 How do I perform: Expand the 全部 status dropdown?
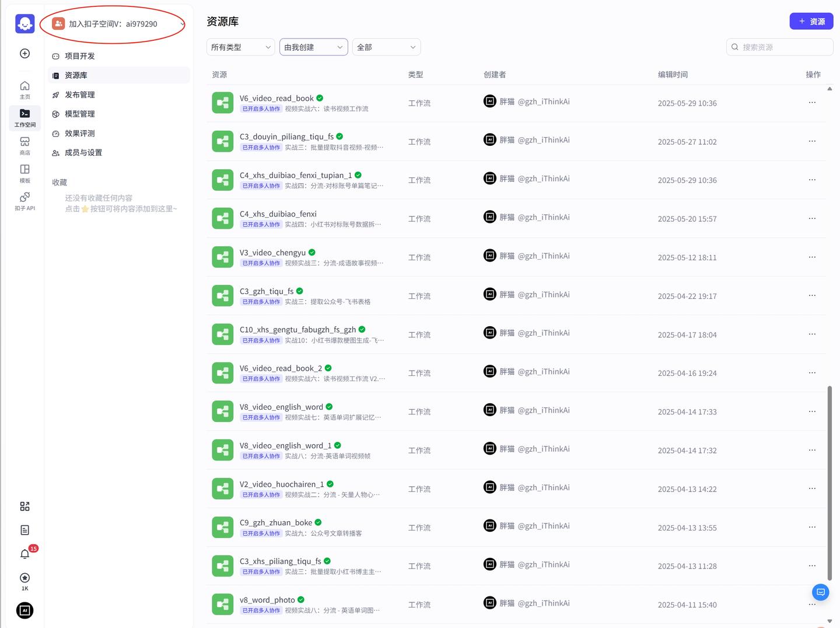point(386,47)
